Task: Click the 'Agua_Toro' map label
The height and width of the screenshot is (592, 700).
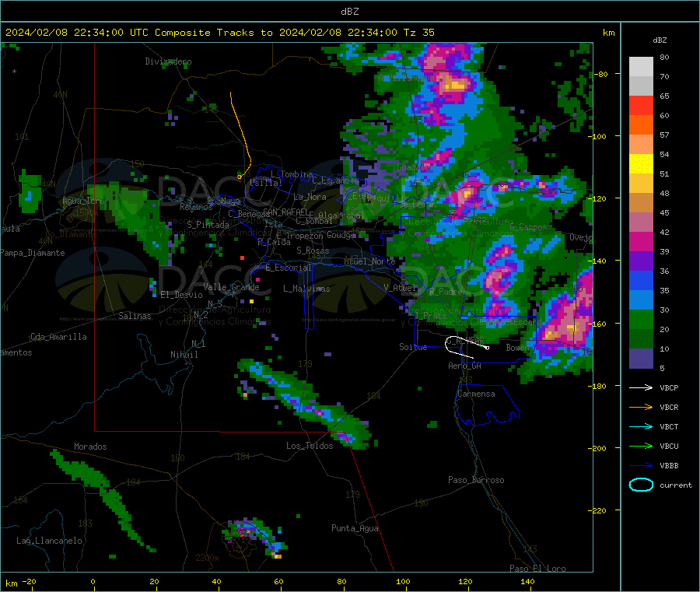Action: [83, 201]
